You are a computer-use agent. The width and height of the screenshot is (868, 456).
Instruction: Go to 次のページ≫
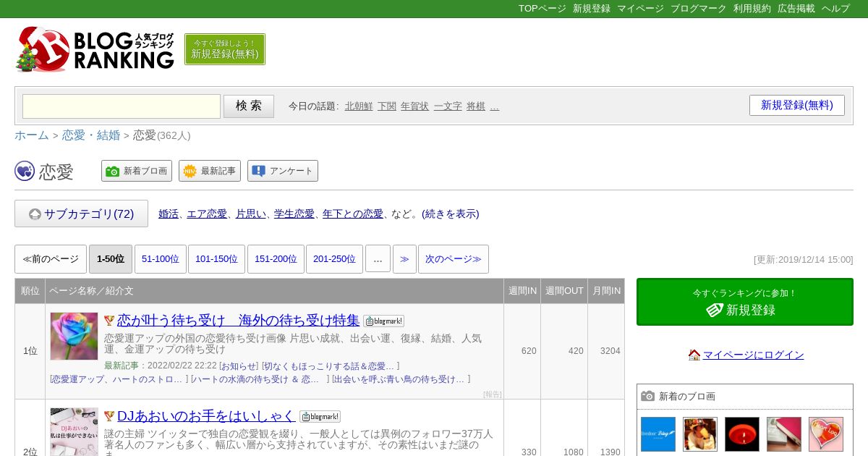point(454,259)
